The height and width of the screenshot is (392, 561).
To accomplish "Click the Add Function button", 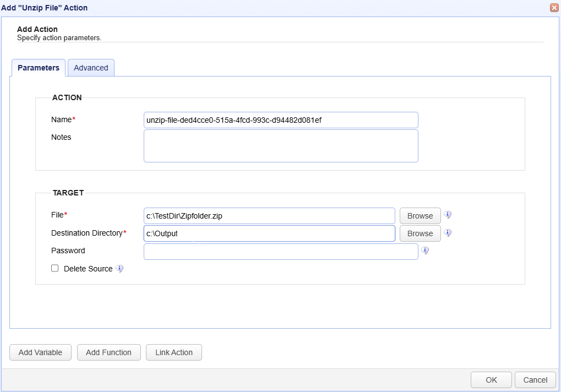I will (x=108, y=352).
